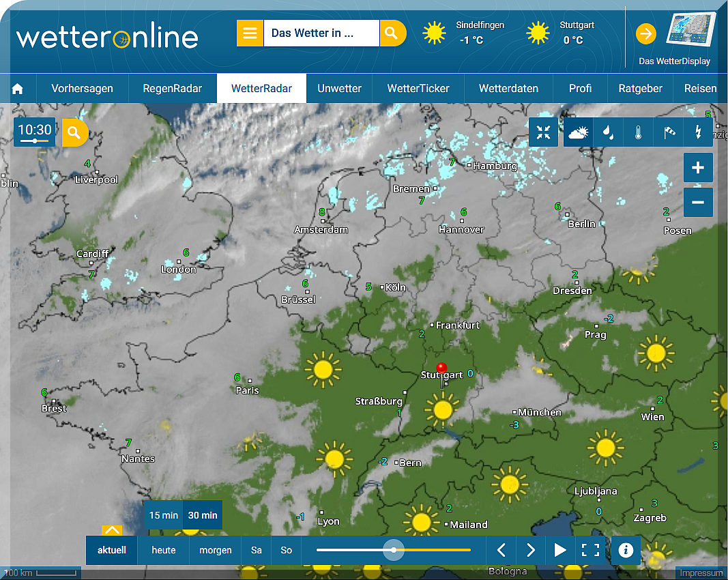Select the temperature thermometer layer icon
Image resolution: width=728 pixels, height=580 pixels.
638,132
